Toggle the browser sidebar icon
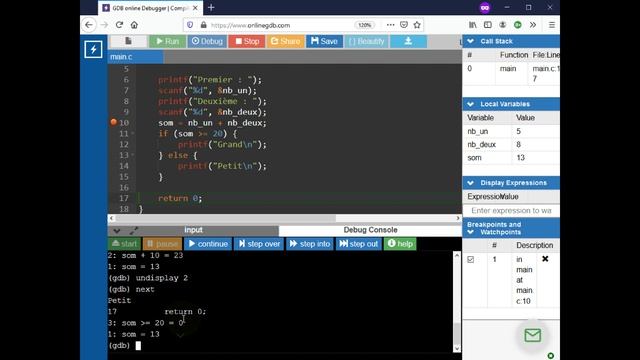Image resolution: width=640 pixels, height=360 pixels. [488, 25]
